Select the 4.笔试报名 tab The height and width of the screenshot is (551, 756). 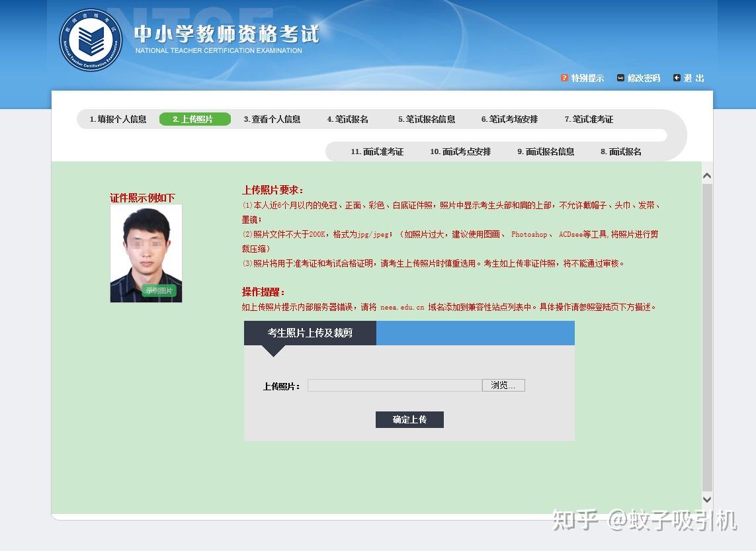pyautogui.click(x=349, y=119)
